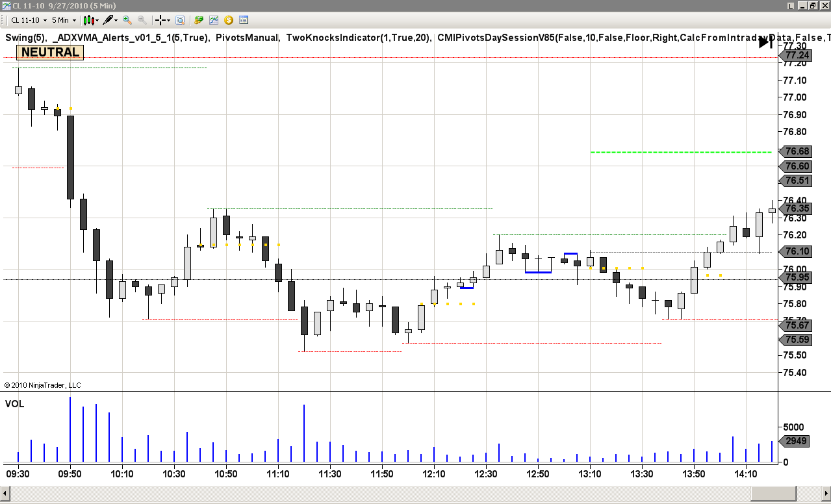Click the _ADXVMA_Alerts indicator label
Screen dimensions: 831x504
click(131, 38)
